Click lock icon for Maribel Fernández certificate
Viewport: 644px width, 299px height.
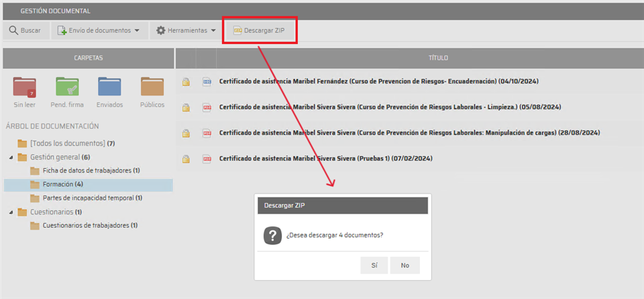186,82
